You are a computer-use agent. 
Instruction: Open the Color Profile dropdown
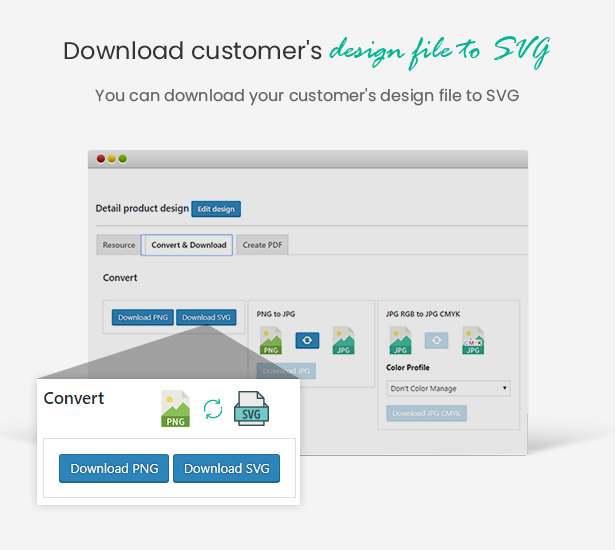point(449,388)
